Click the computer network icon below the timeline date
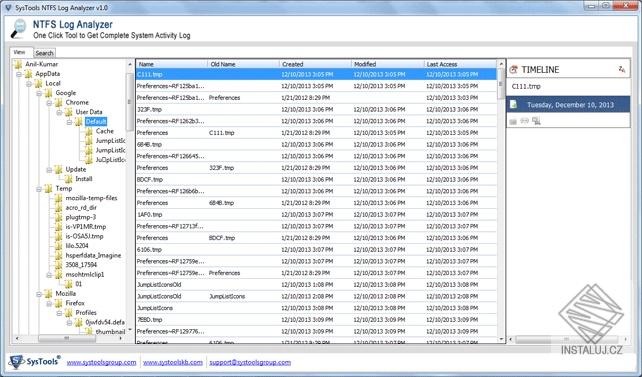 coord(536,121)
